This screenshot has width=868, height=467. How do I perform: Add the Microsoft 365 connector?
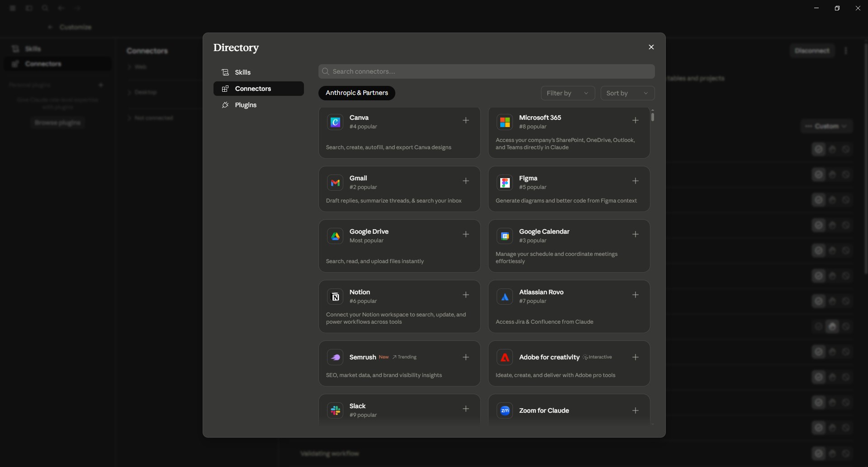pyautogui.click(x=635, y=120)
